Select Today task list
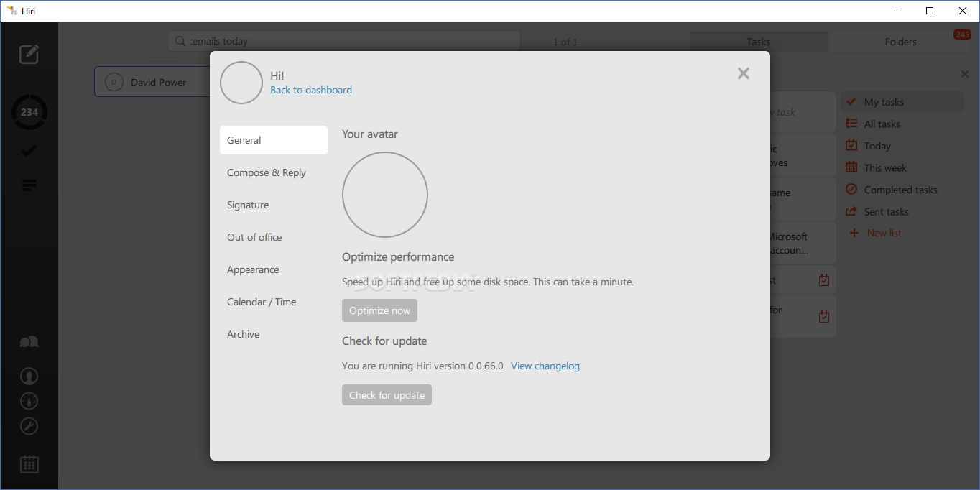Viewport: 980px width, 490px height. (x=877, y=146)
